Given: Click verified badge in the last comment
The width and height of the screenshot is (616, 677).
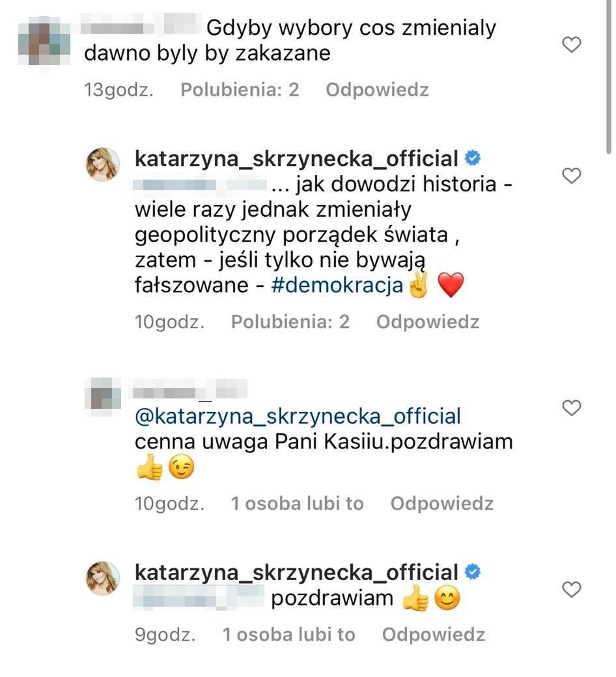Looking at the screenshot, I should coord(473,572).
